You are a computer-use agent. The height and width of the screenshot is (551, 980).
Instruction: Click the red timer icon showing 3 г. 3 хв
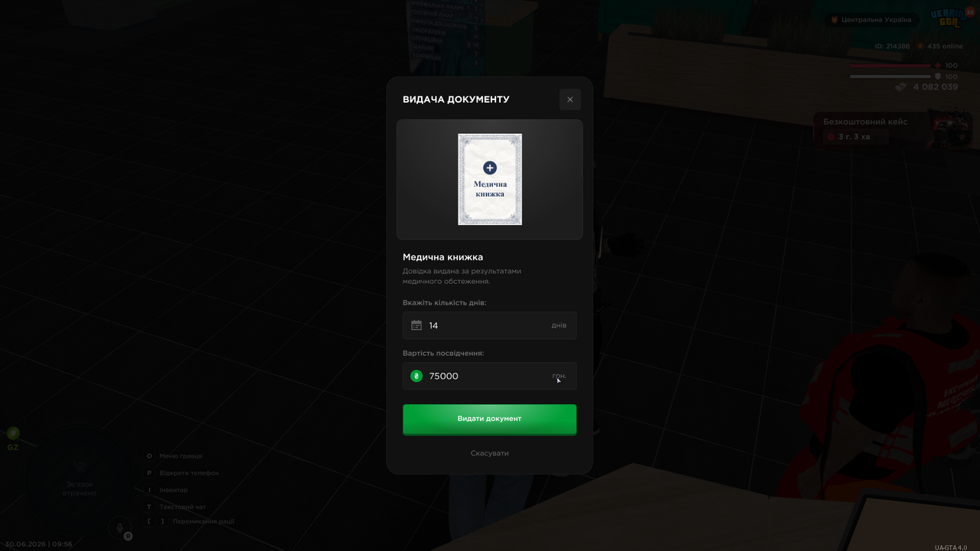pyautogui.click(x=831, y=137)
